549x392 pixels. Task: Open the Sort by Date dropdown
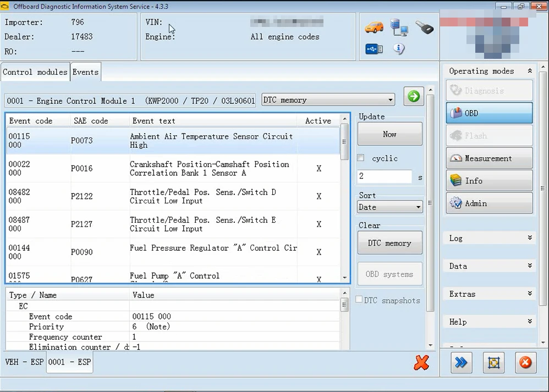pos(389,207)
